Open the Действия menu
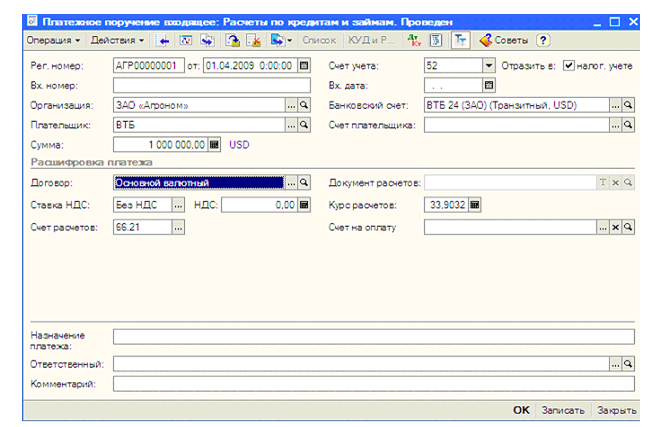This screenshot has width=659, height=427. [x=117, y=41]
